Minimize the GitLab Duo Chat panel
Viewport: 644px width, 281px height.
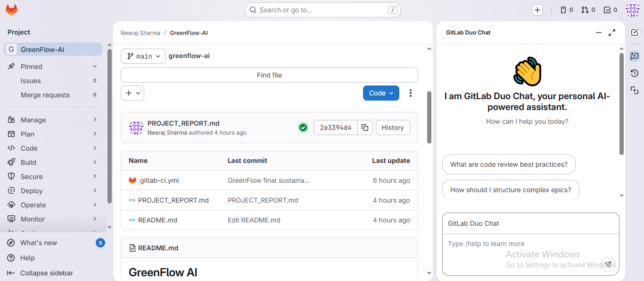click(x=599, y=33)
